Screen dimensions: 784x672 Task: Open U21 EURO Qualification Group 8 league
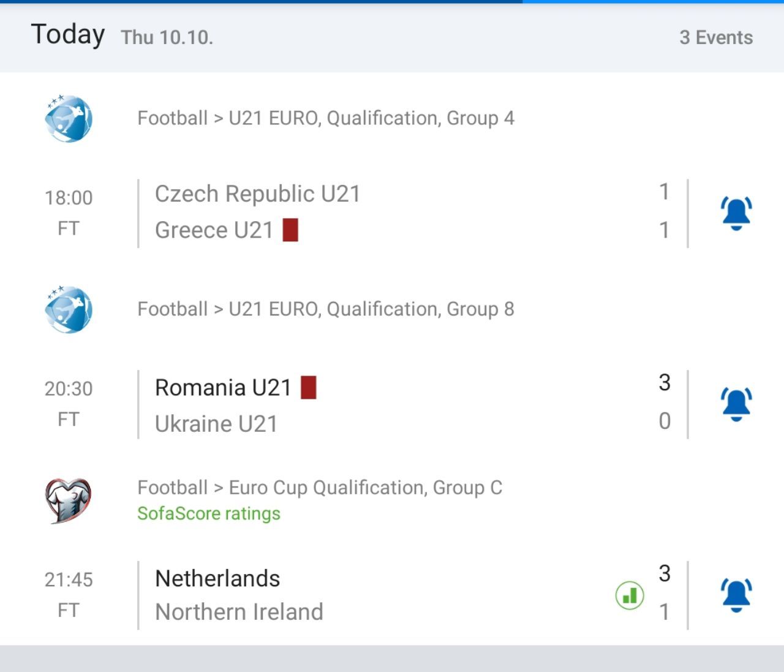click(326, 309)
